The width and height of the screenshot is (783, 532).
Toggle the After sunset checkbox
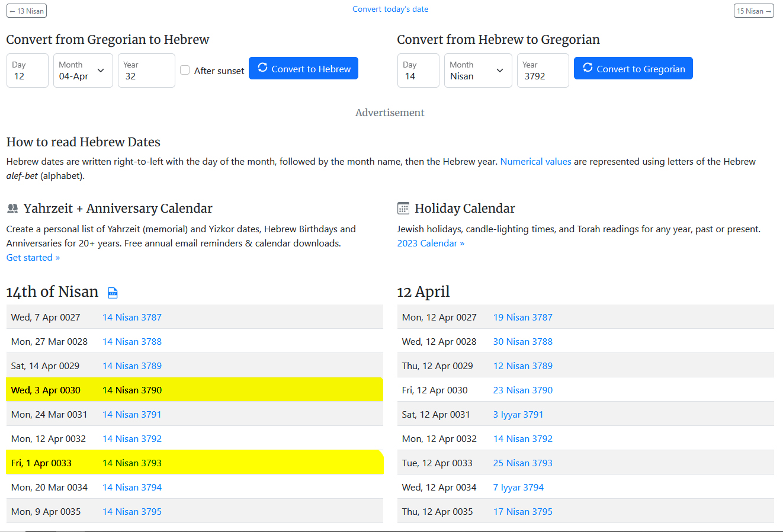point(185,70)
